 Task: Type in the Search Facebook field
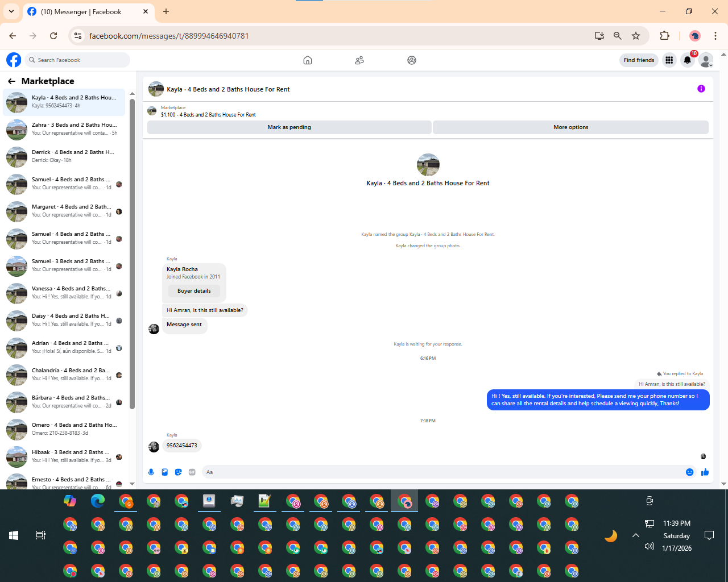(x=77, y=60)
